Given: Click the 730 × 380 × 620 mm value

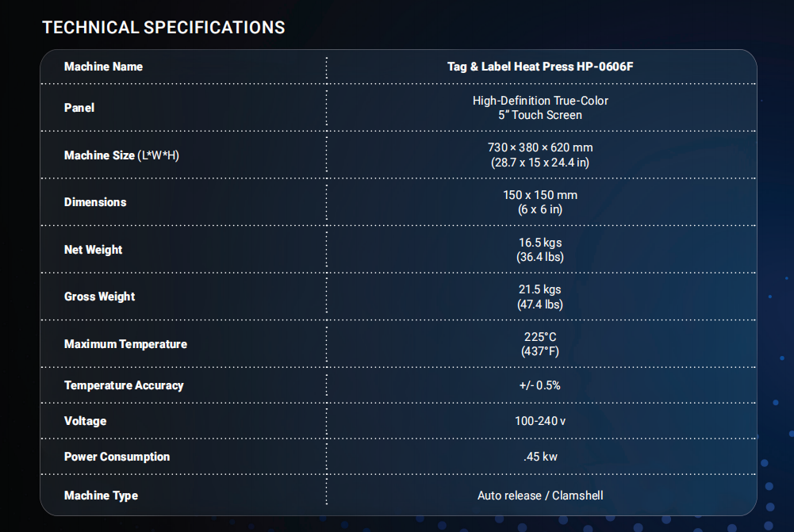Looking at the screenshot, I should point(540,147).
